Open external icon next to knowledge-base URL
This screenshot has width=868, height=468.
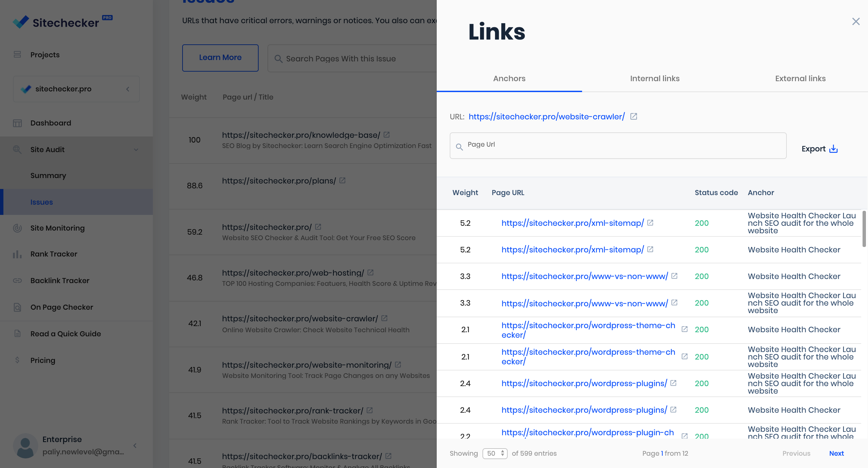(x=387, y=135)
